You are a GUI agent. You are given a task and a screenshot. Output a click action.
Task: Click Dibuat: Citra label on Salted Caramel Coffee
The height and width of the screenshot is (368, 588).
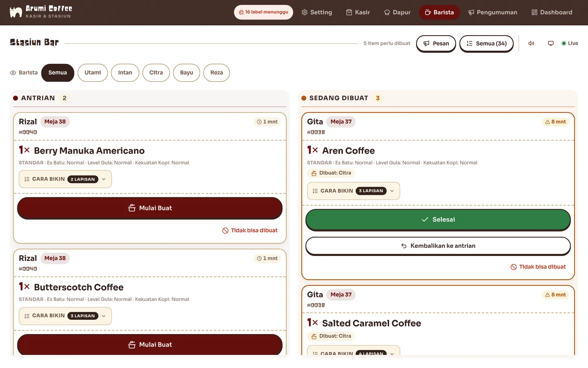(x=331, y=337)
